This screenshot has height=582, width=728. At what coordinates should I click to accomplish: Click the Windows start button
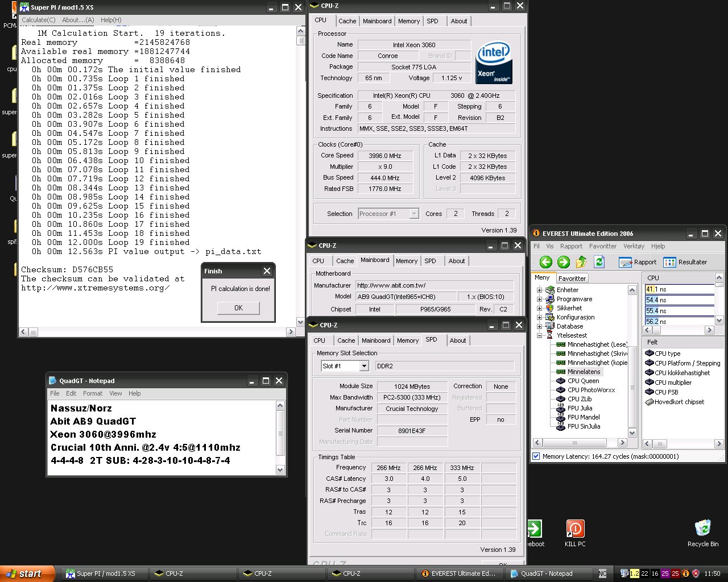coord(28,573)
